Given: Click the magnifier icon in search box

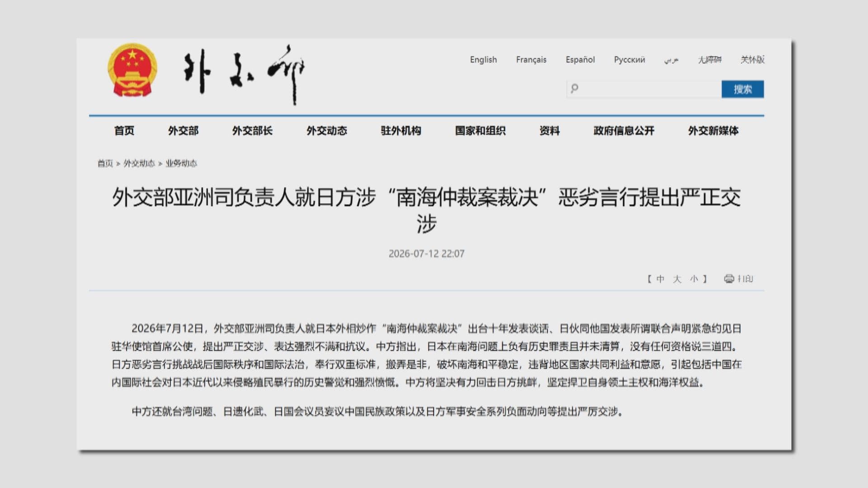Looking at the screenshot, I should coord(574,89).
